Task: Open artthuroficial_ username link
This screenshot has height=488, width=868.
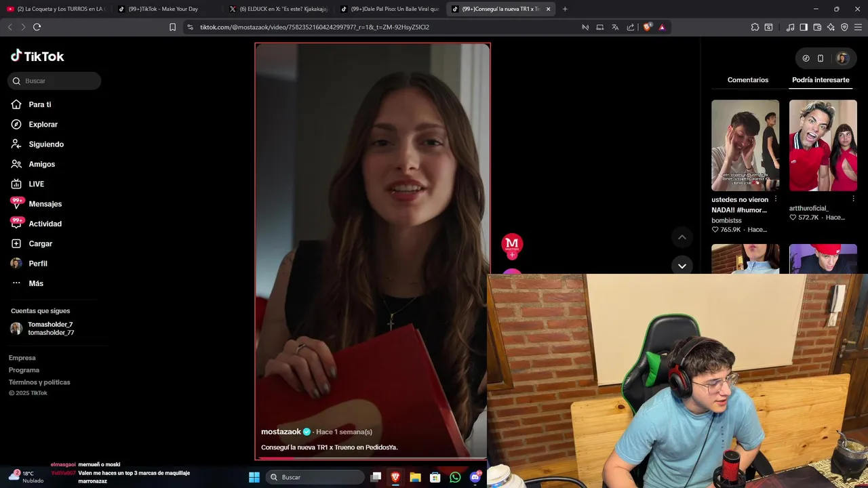Action: pyautogui.click(x=809, y=208)
